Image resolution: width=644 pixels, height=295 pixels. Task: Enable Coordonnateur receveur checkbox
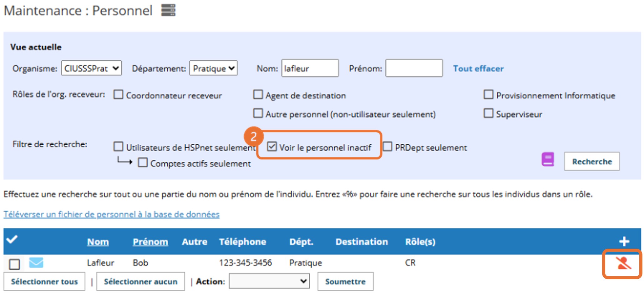click(x=118, y=95)
